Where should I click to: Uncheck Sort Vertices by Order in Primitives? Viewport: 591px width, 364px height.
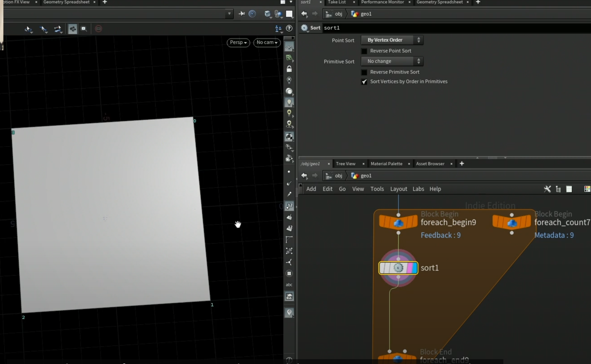coord(364,82)
